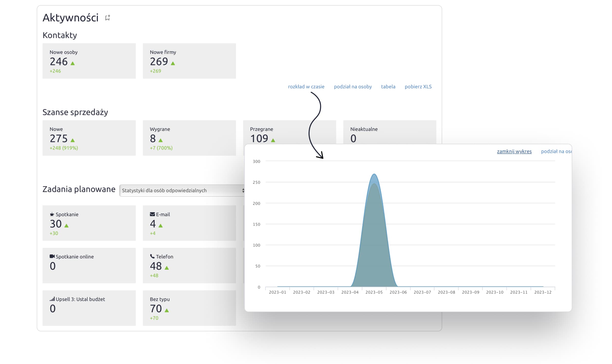Click the green arrow beside Telefon 48

(167, 268)
